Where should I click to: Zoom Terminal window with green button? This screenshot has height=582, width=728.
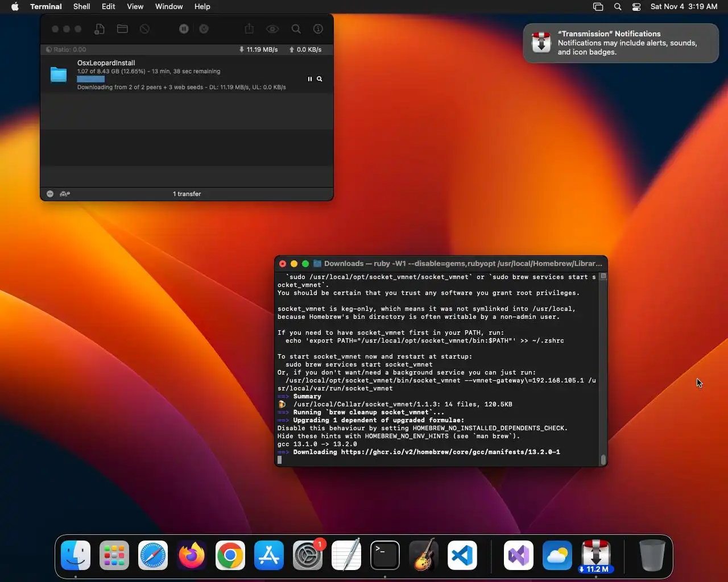coord(305,264)
